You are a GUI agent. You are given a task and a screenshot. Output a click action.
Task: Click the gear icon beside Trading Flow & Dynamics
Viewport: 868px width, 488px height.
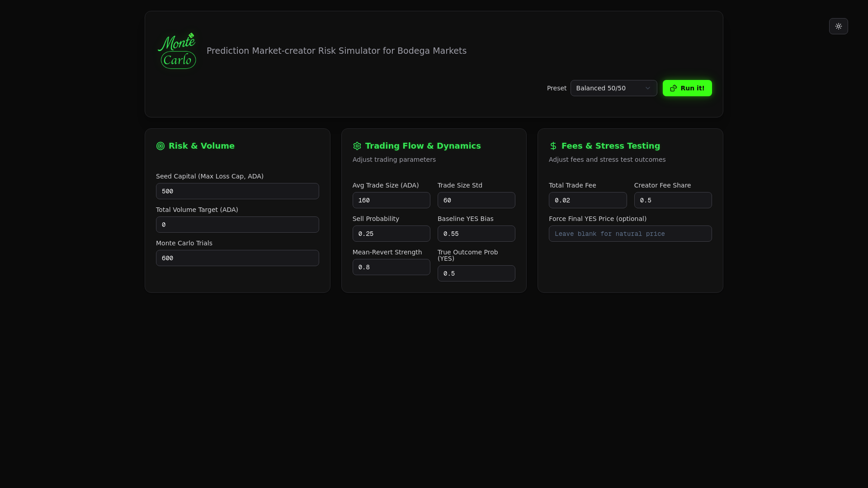[357, 146]
